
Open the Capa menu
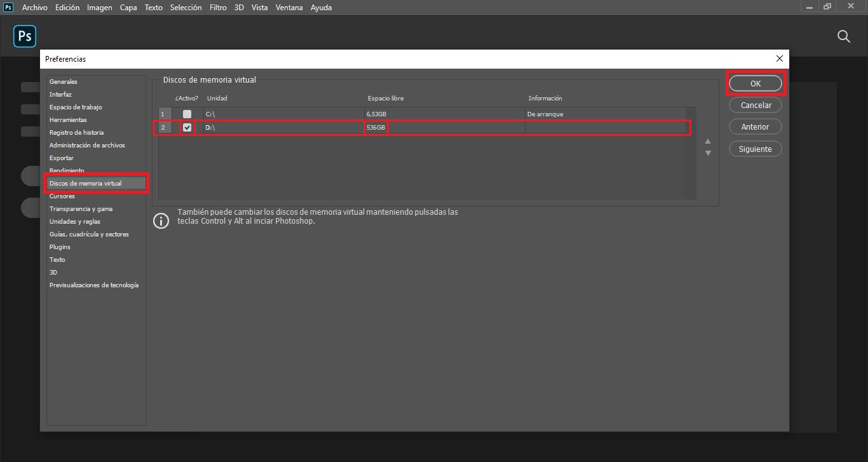(x=128, y=8)
